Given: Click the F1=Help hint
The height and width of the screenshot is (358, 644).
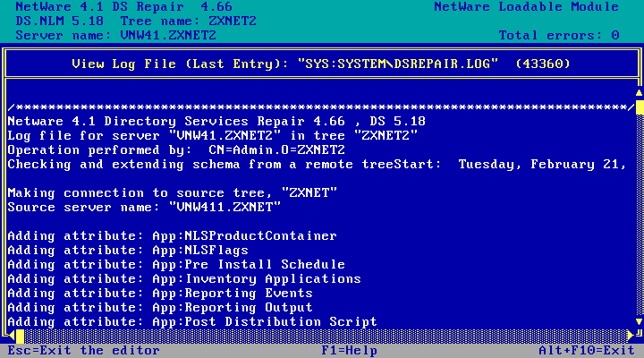Looking at the screenshot, I should coord(349,351).
